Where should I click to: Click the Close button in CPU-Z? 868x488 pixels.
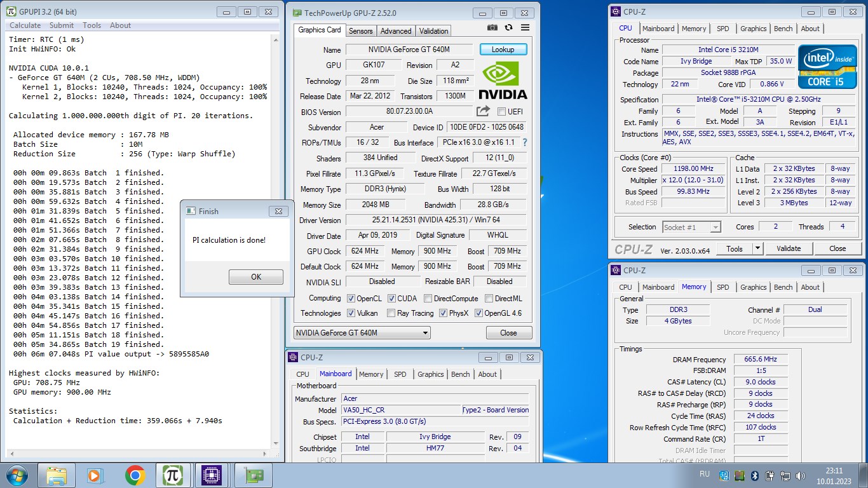pyautogui.click(x=837, y=248)
